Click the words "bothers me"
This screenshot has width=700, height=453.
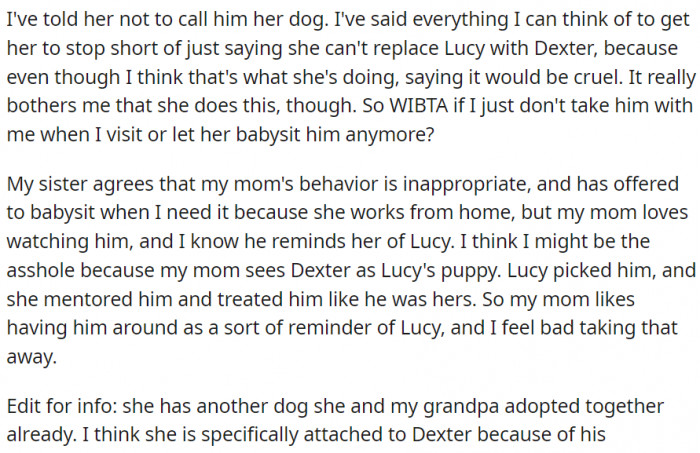[x=58, y=106]
